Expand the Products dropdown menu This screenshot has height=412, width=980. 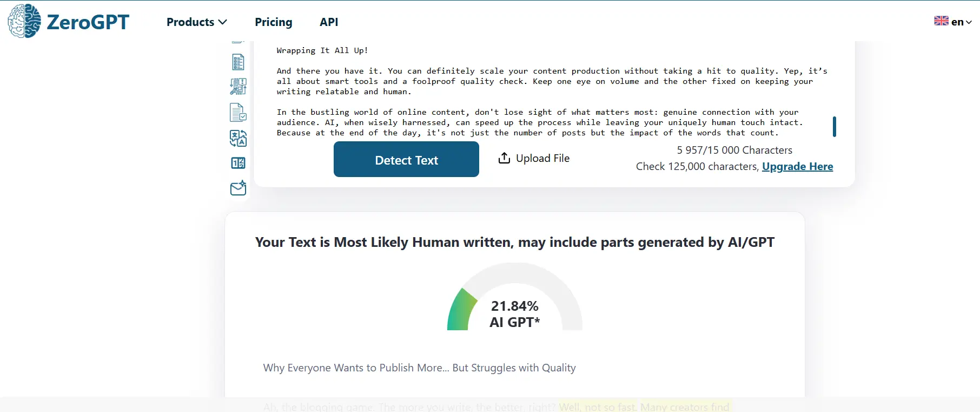coord(196,22)
